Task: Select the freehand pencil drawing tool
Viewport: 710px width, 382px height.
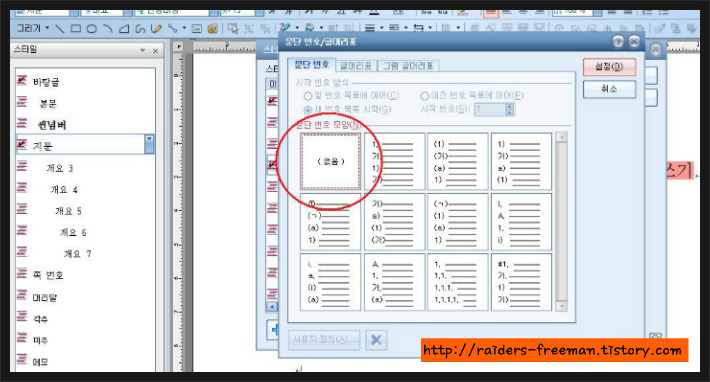Action: [156, 29]
